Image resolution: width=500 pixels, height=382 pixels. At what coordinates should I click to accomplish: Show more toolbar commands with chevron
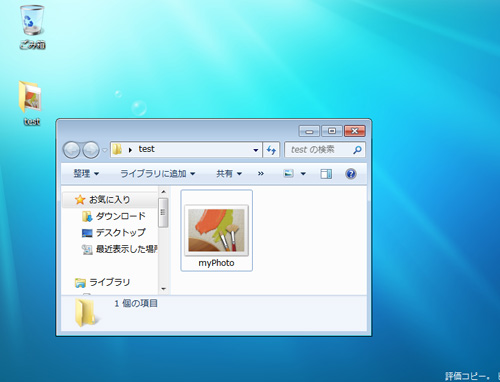[x=261, y=174]
